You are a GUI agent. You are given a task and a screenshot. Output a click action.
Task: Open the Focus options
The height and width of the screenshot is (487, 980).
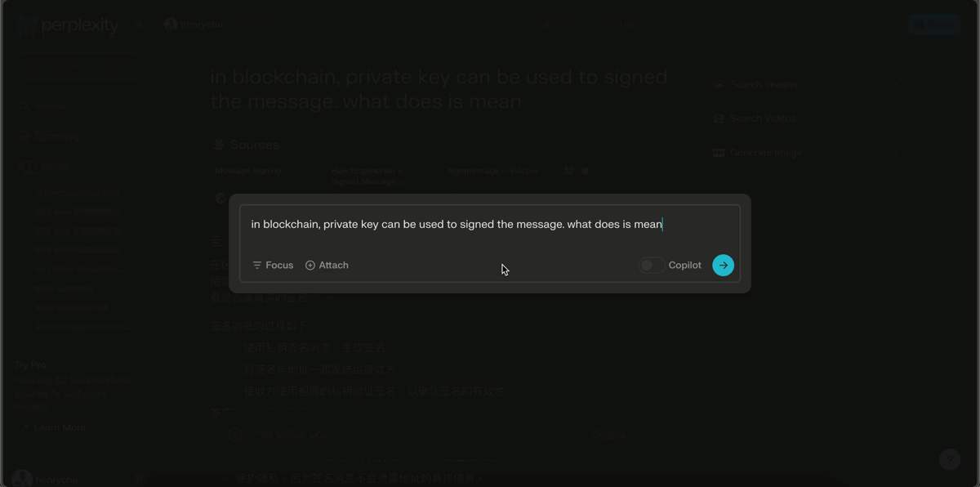(273, 265)
